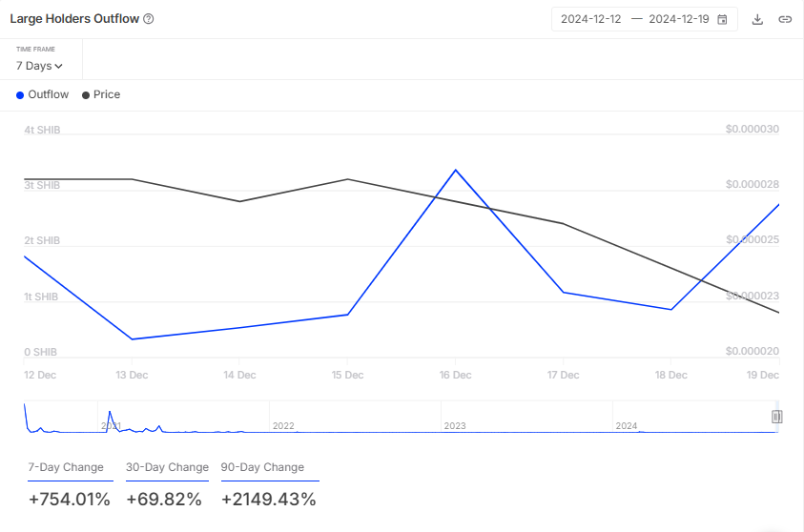Click the blue Outflow legend dot

(x=20, y=95)
